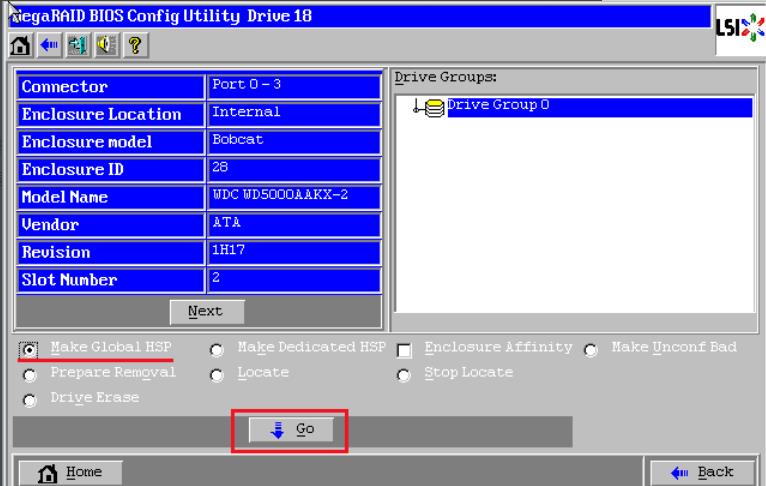Click the LSI logo
This screenshot has height=486, width=766.
(x=740, y=28)
